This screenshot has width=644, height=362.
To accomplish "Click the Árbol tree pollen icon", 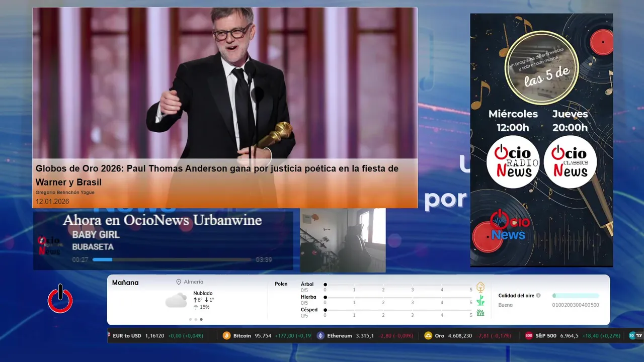I will pos(480,287).
